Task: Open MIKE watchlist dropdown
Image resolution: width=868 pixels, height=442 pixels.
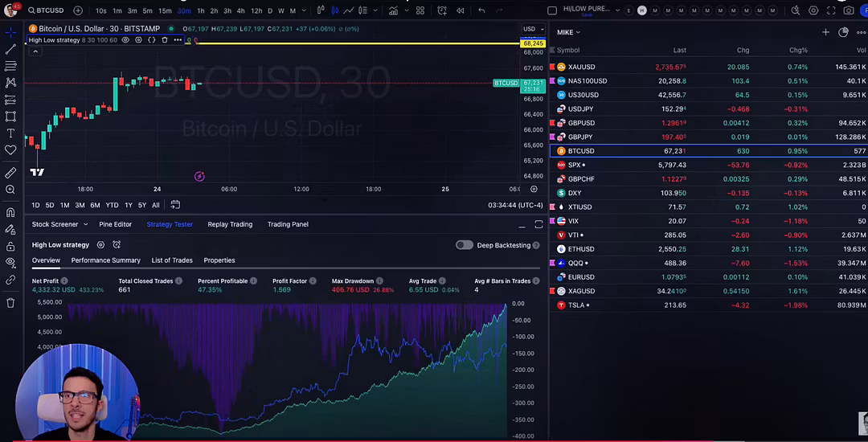Action: (568, 33)
